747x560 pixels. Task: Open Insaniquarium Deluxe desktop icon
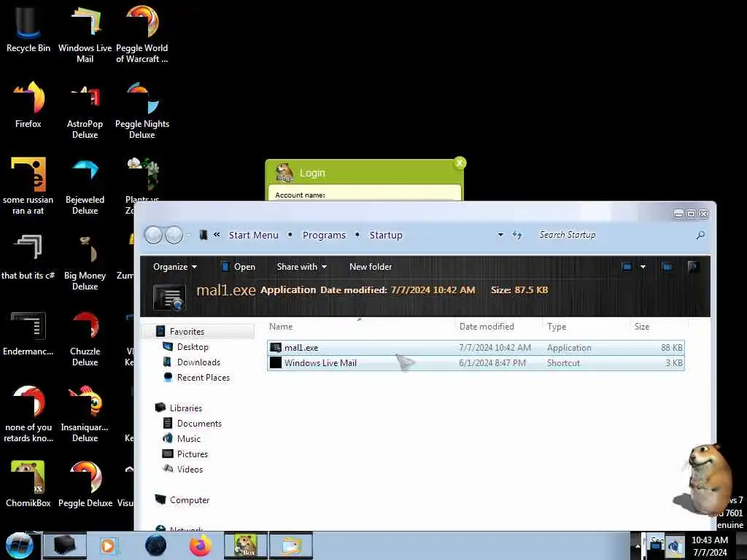click(85, 414)
